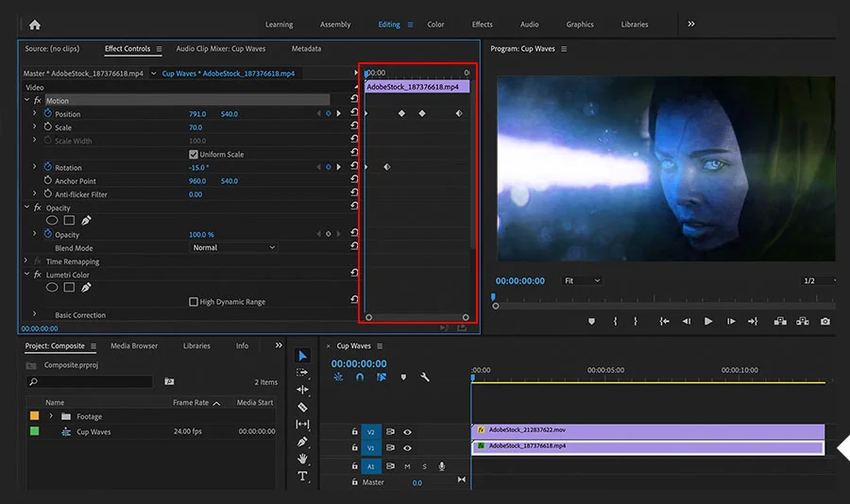Expand the Time Remapping effect

point(26,260)
